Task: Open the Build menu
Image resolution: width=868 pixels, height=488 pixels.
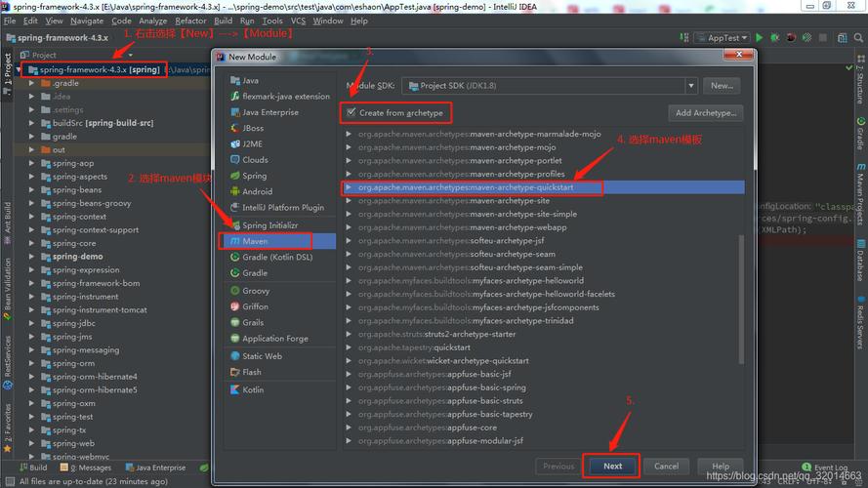Action: click(223, 20)
